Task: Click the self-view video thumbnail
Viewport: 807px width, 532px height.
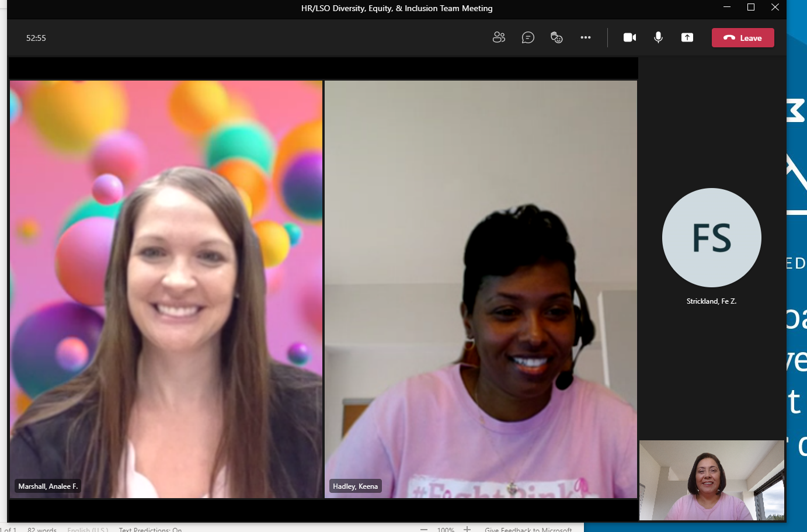Action: click(711, 480)
